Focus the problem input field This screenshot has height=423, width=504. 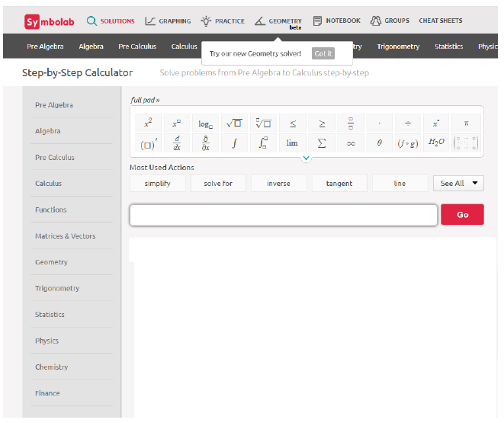(x=284, y=215)
